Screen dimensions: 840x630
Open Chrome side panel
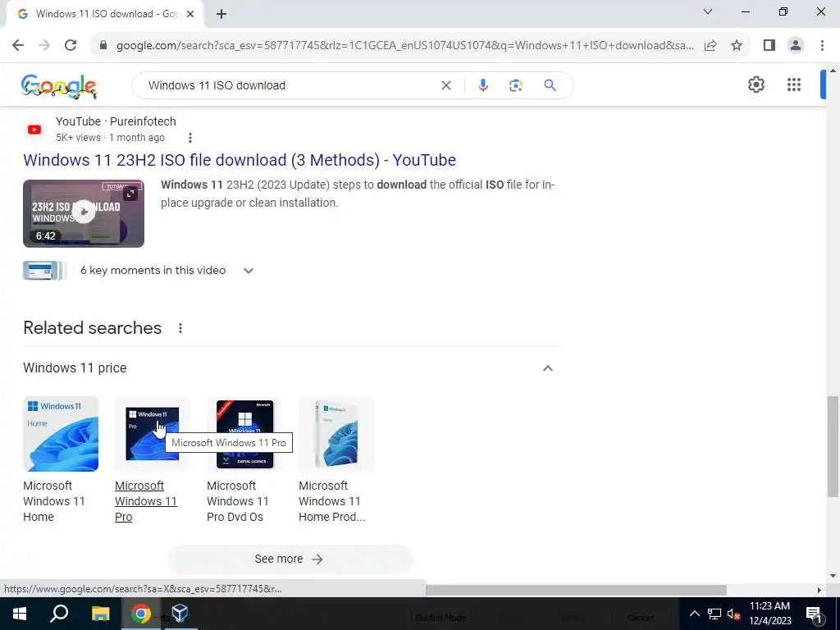[x=769, y=46]
